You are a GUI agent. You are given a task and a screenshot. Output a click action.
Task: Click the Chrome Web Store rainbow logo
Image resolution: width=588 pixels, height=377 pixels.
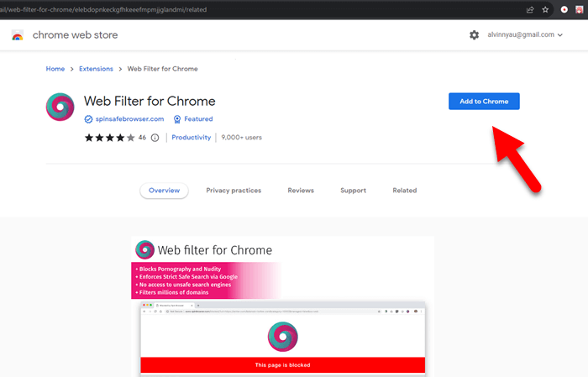click(18, 35)
